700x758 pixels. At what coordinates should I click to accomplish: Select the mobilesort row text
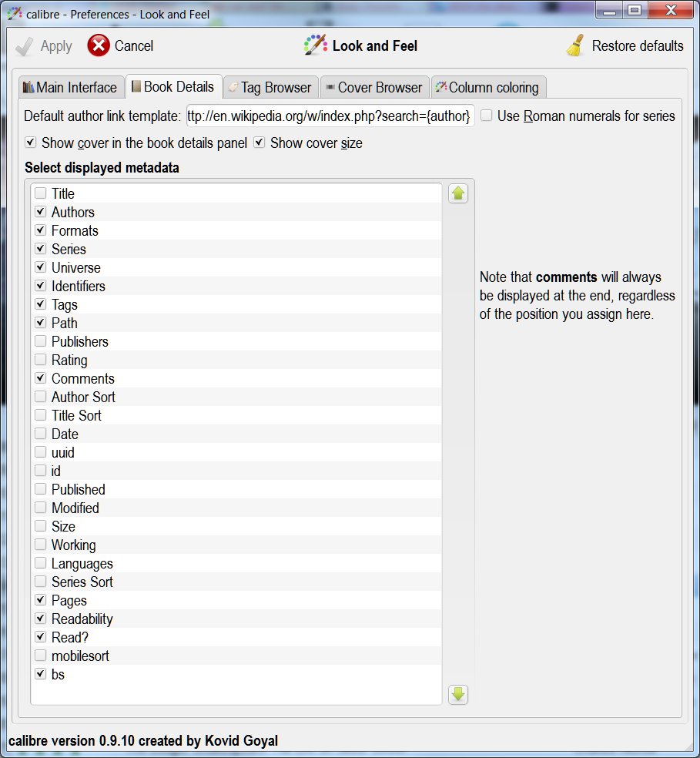pos(80,656)
